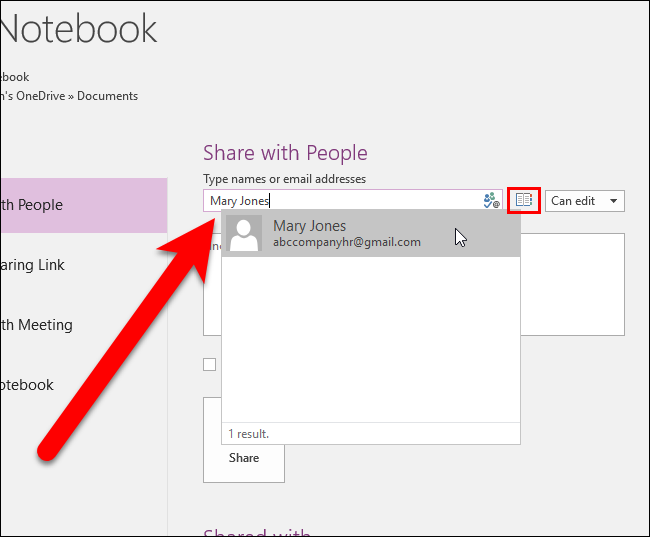Click the Shared with section heading
This screenshot has width=650, height=537.
257,532
